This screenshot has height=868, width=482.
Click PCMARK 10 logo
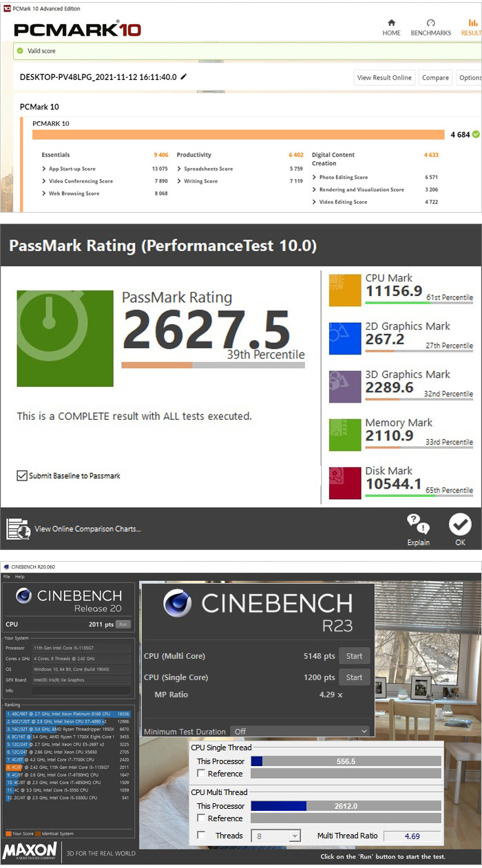coord(77,30)
